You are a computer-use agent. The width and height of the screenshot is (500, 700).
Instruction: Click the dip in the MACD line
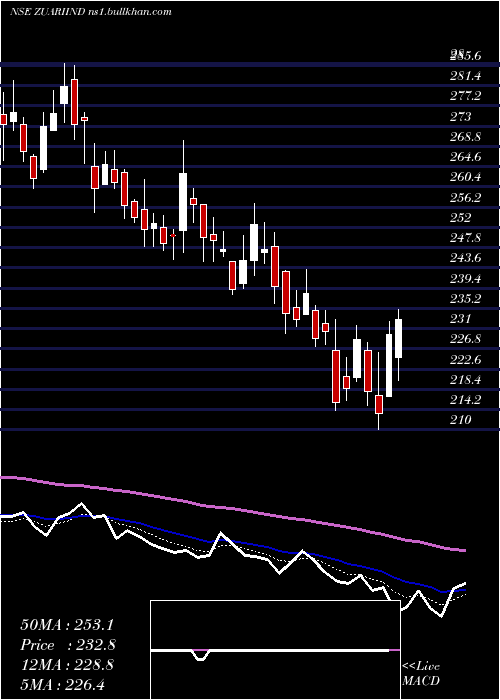click(200, 656)
